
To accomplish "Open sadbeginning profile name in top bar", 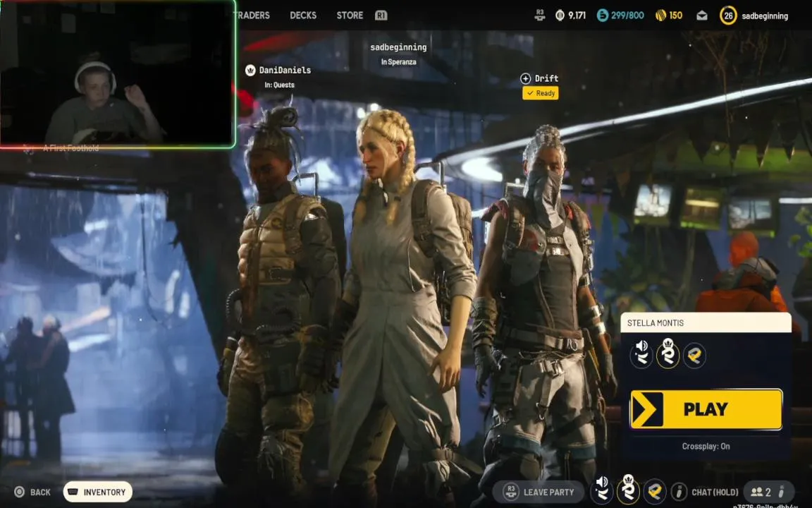I will click(x=765, y=16).
